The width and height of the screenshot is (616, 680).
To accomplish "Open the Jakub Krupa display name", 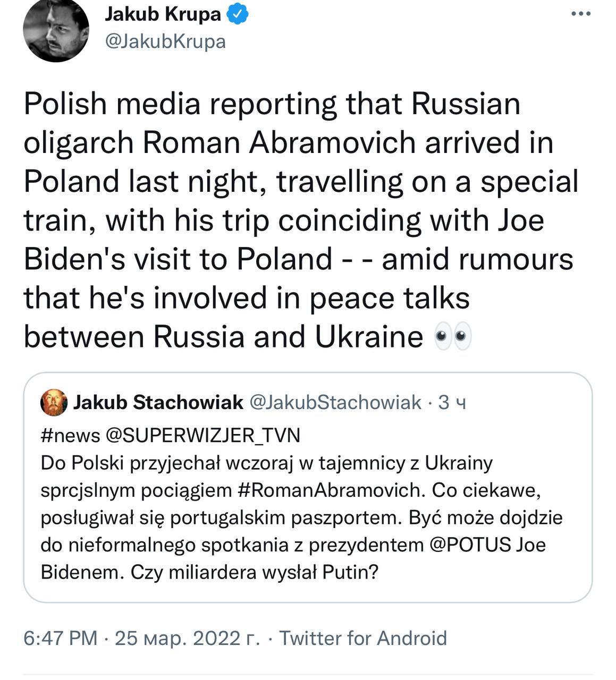I will click(x=163, y=15).
